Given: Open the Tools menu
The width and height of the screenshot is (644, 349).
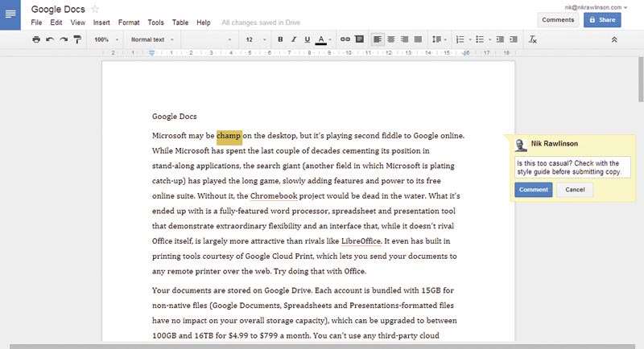Looking at the screenshot, I should pos(155,23).
